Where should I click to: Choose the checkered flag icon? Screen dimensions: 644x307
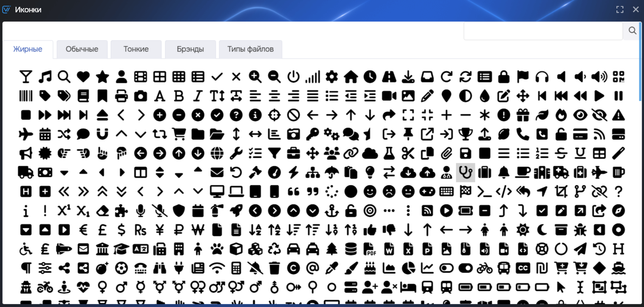point(466,192)
